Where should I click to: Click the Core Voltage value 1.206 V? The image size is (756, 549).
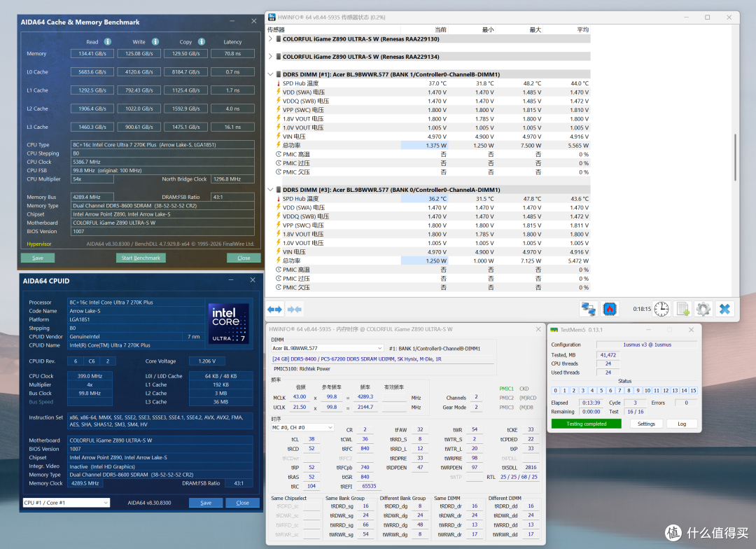[x=206, y=361]
